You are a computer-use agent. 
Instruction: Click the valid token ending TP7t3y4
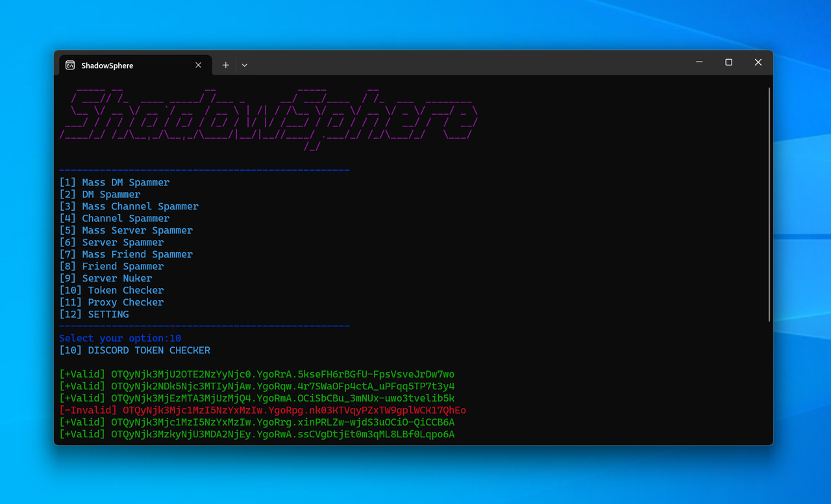[257, 387]
